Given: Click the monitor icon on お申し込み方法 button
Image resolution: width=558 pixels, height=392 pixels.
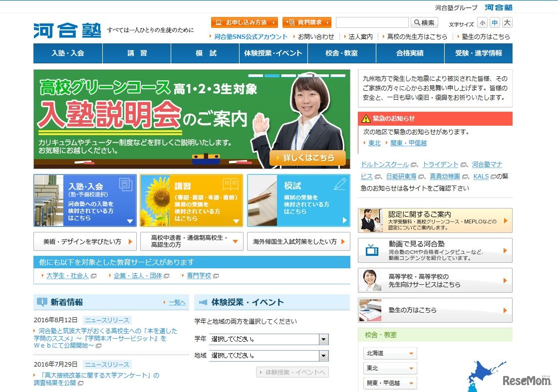Looking at the screenshot, I should [218, 22].
